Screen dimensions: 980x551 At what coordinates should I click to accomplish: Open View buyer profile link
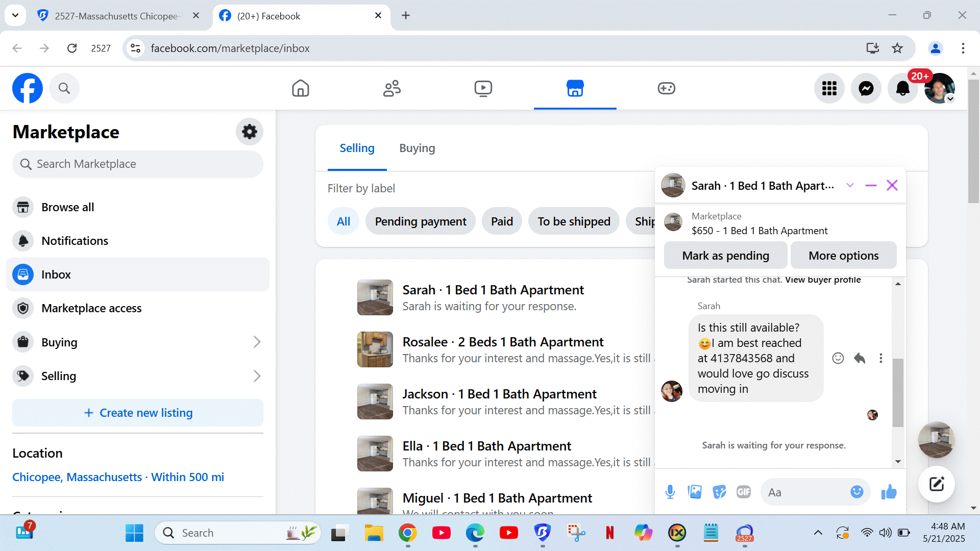(823, 280)
